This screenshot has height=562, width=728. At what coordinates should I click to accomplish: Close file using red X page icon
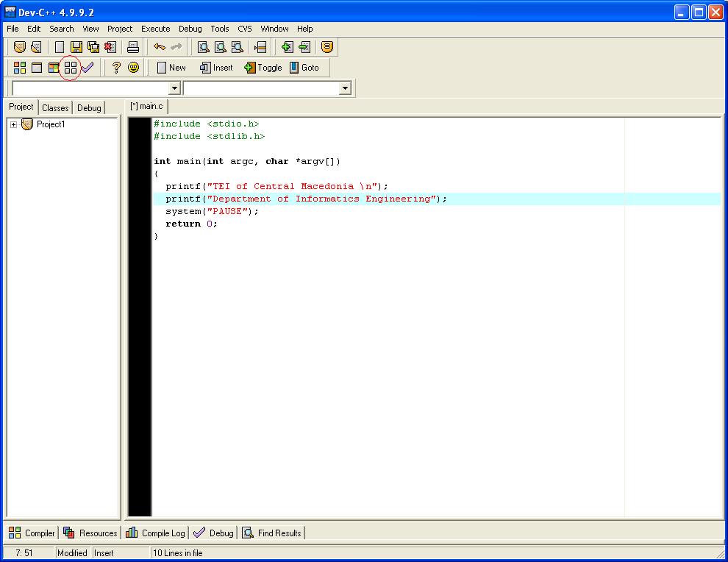(110, 47)
